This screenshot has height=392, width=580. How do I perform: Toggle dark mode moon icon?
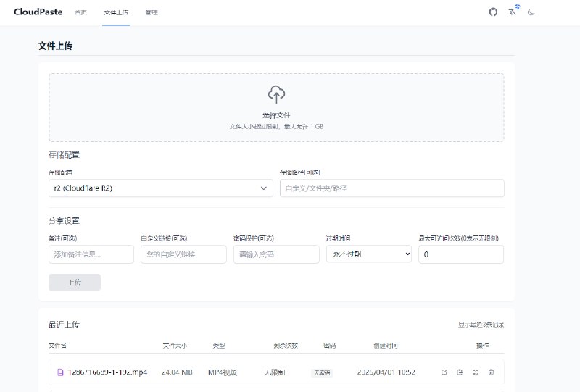(x=531, y=12)
